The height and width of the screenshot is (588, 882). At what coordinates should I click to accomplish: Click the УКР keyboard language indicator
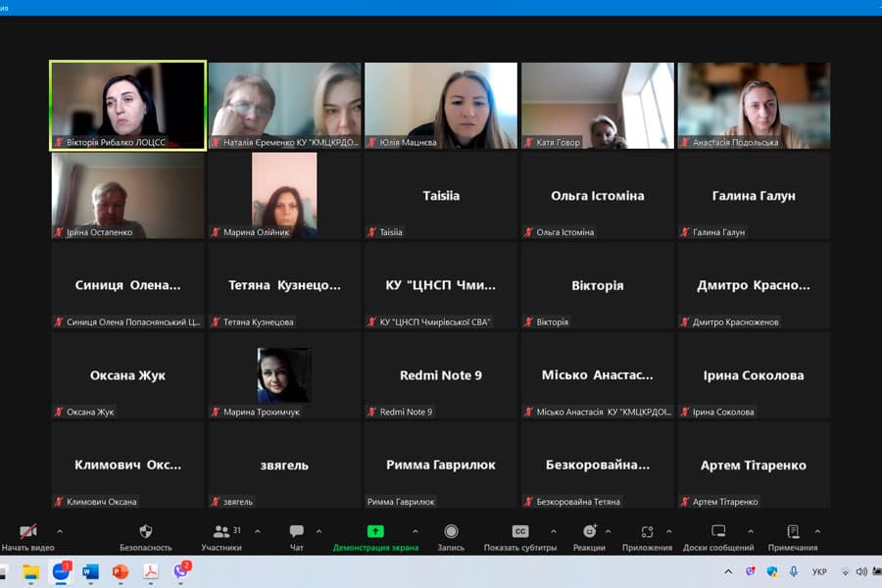[819, 571]
